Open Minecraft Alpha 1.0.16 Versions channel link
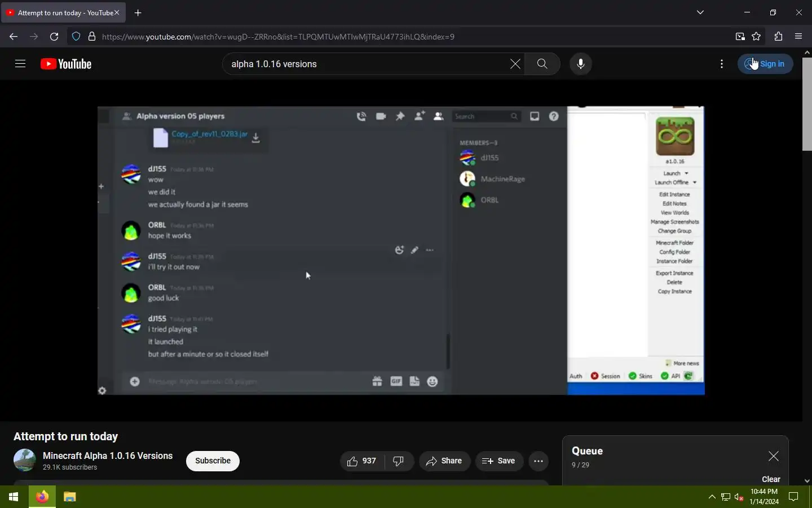 pyautogui.click(x=108, y=456)
